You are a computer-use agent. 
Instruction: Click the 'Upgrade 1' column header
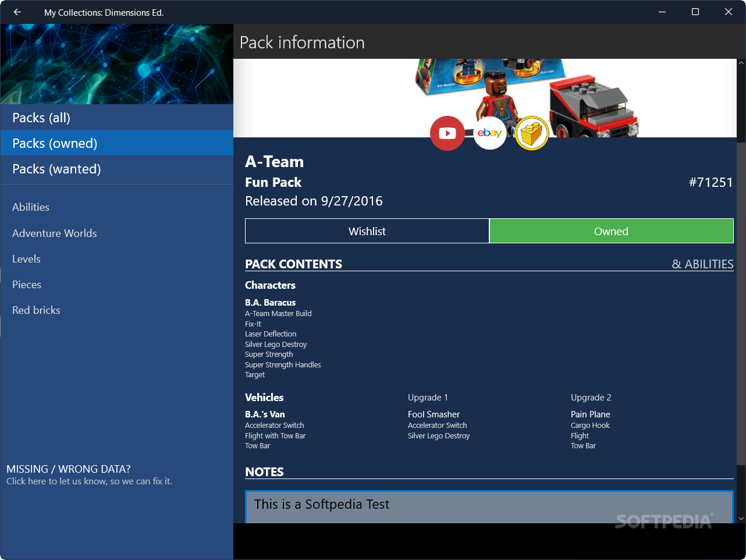pos(428,398)
